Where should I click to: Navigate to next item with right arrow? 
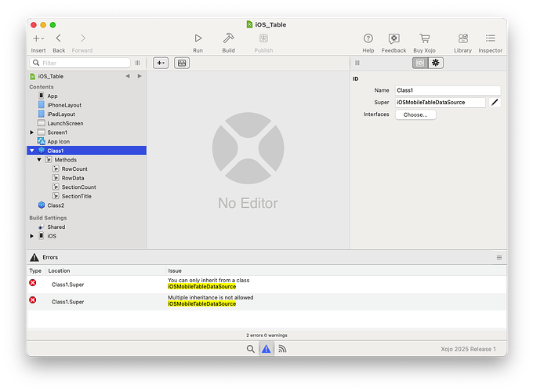140,76
